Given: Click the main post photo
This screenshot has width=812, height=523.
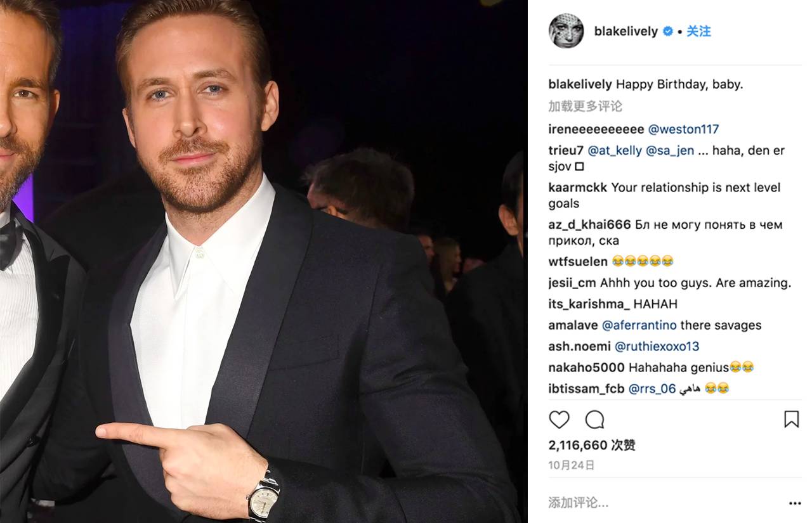Looking at the screenshot, I should click(x=263, y=261).
